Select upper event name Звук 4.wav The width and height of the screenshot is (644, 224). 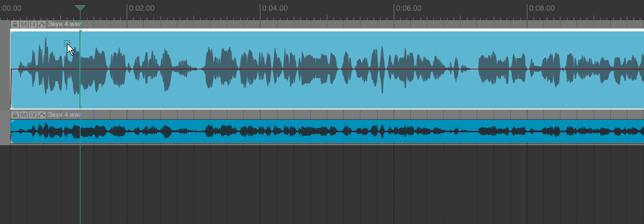(x=65, y=24)
